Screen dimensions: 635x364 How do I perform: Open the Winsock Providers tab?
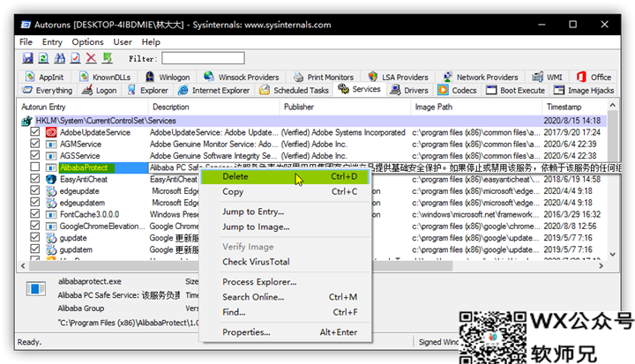pyautogui.click(x=242, y=77)
